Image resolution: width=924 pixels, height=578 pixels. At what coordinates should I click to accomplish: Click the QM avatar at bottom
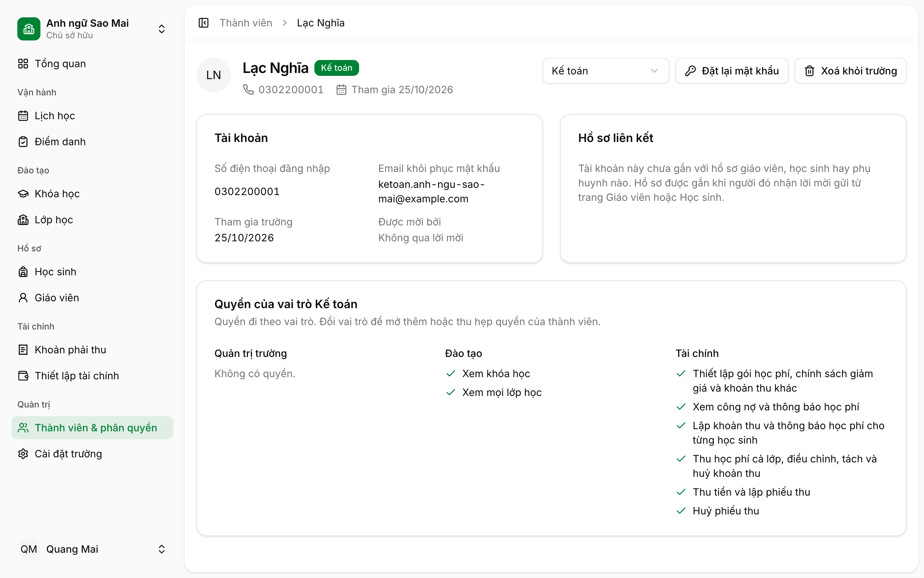coord(29,549)
